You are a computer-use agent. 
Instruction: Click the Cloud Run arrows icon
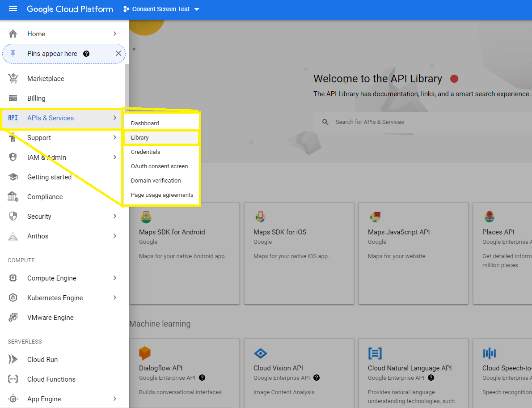[x=13, y=360]
